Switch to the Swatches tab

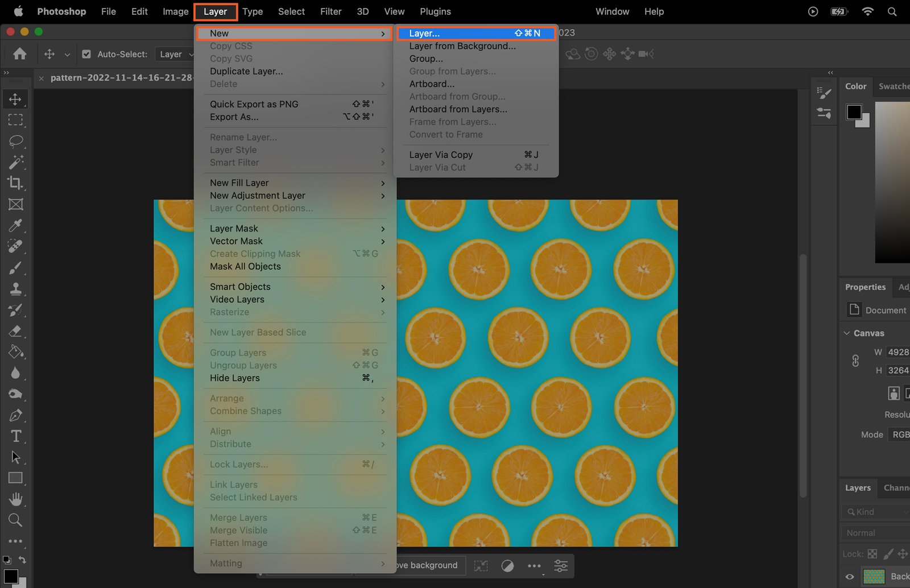click(x=894, y=86)
